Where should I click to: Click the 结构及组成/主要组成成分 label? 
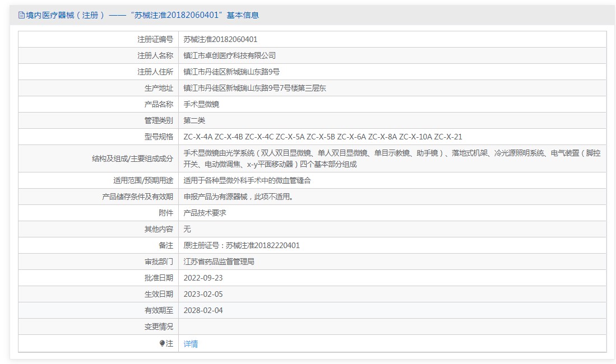point(132,158)
